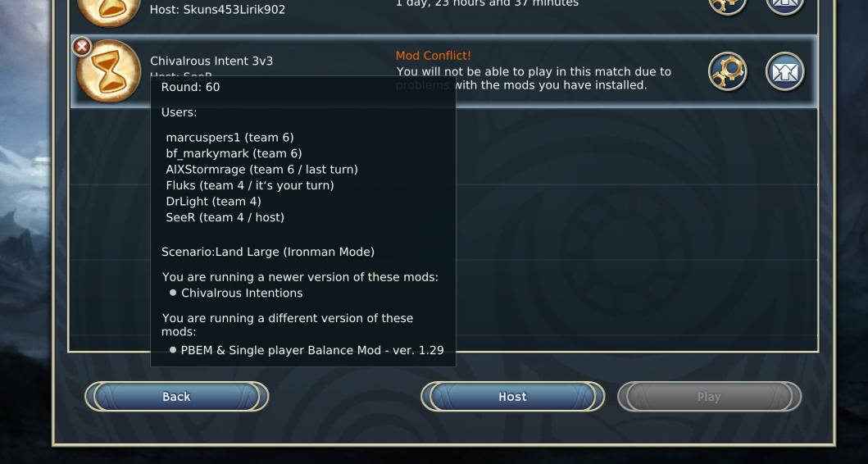Click the orange Mod Conflict! warning
The image size is (868, 464).
(x=433, y=56)
